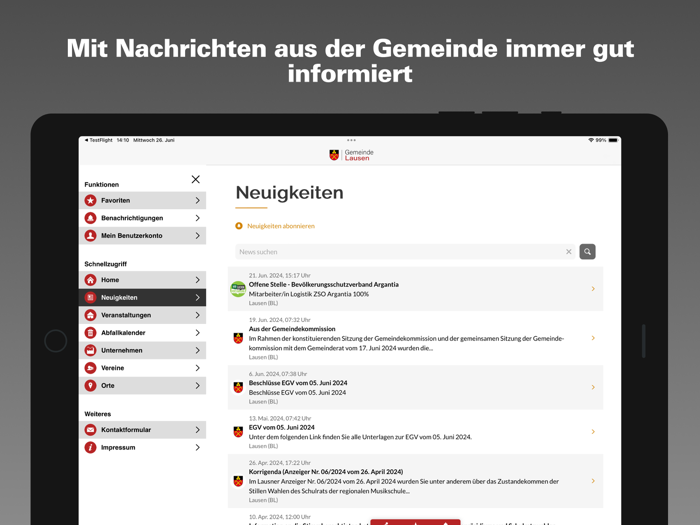Click the Neuigkeiten newspaper icon
The height and width of the screenshot is (525, 700).
pyautogui.click(x=91, y=297)
